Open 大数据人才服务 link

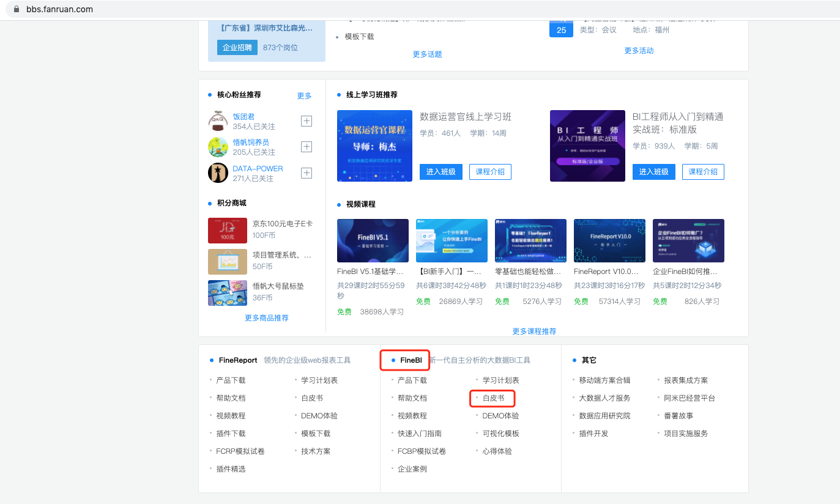tap(605, 398)
